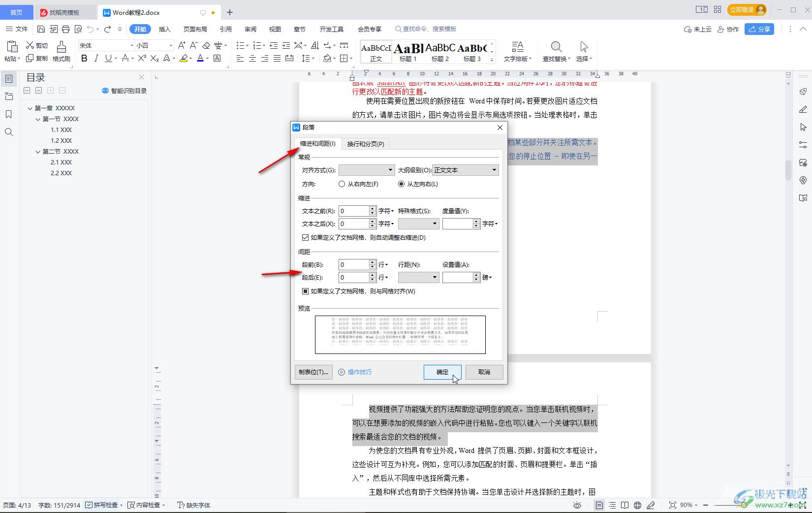Close the 目录 navigation pane

pyautogui.click(x=142, y=77)
